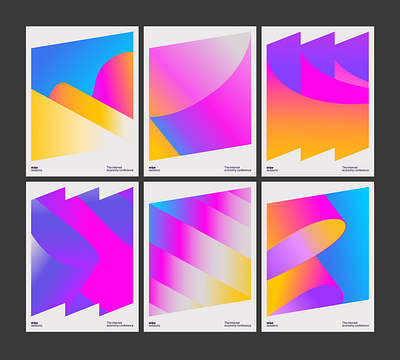Select the purple and magenta zigzag ribbon poster
Viewport: 400px width, 360px height.
point(82,257)
